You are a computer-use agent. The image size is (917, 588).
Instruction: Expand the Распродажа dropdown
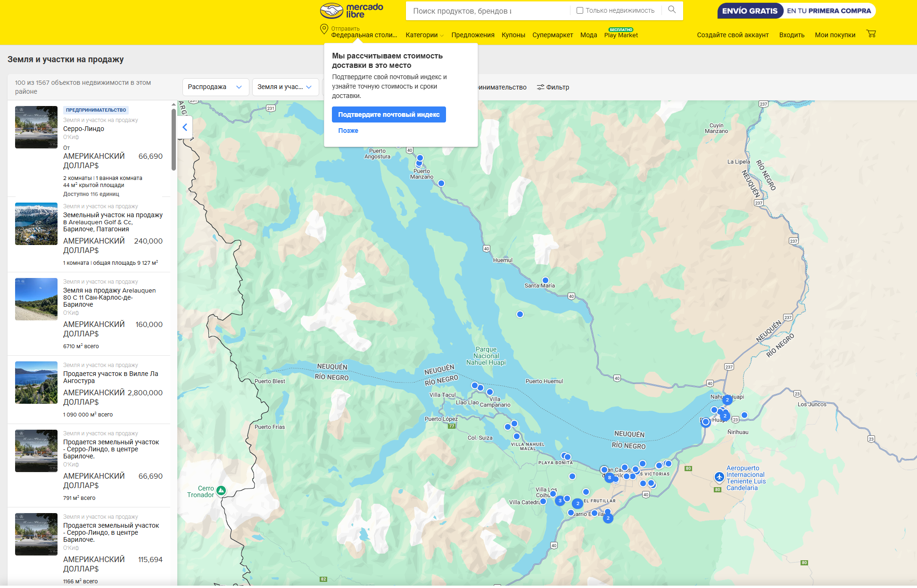(215, 87)
